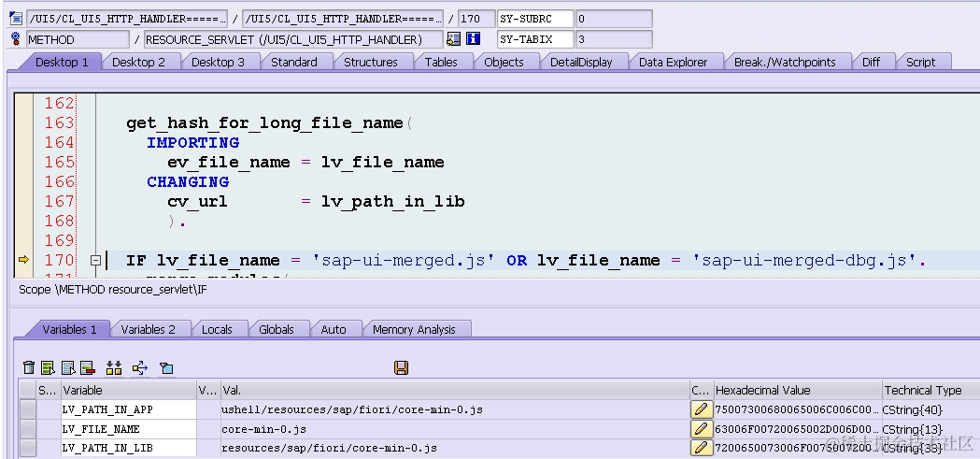This screenshot has height=459, width=980.
Task: Click the second green list icon in the variables toolbar
Action: coord(49,367)
